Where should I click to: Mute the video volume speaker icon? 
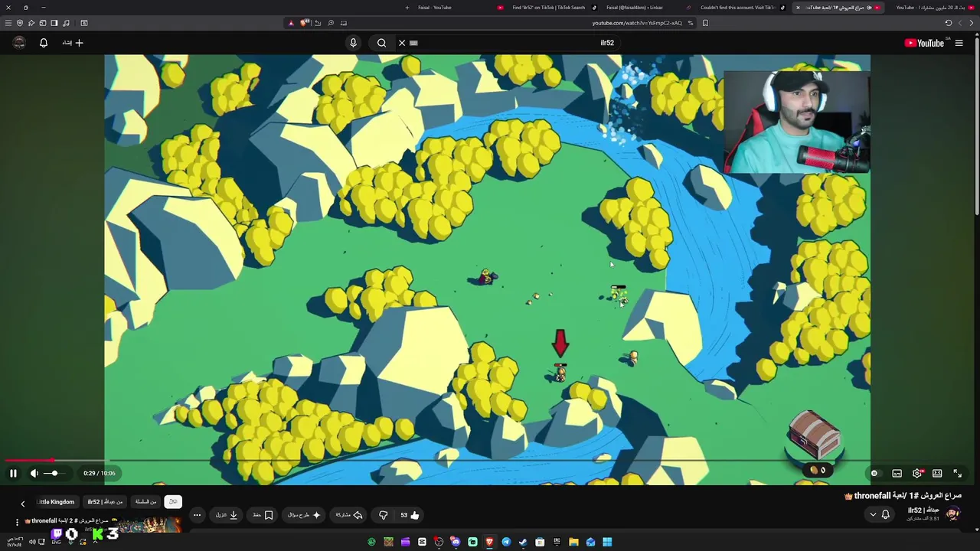34,474
